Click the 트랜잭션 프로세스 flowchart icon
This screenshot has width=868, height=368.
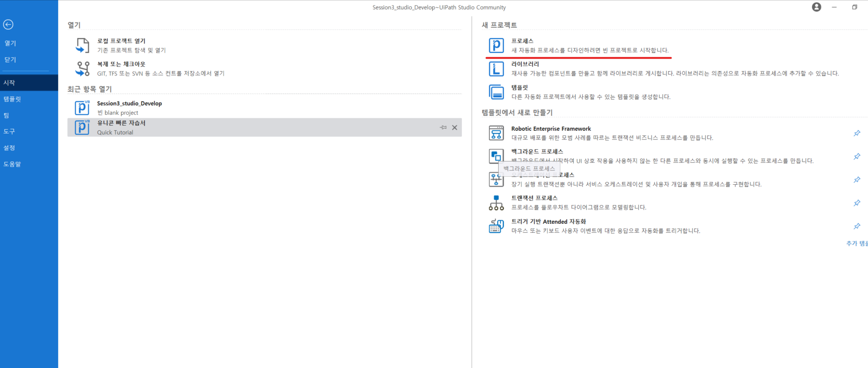(496, 203)
